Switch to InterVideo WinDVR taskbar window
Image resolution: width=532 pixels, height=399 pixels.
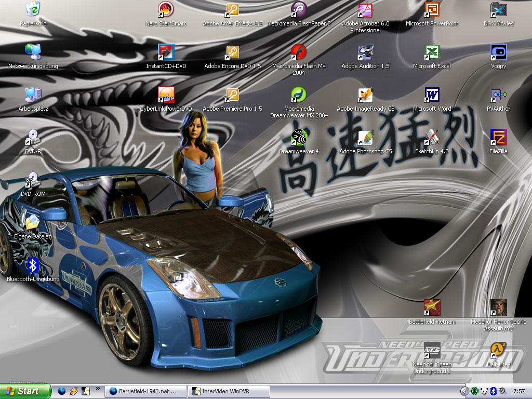(229, 391)
